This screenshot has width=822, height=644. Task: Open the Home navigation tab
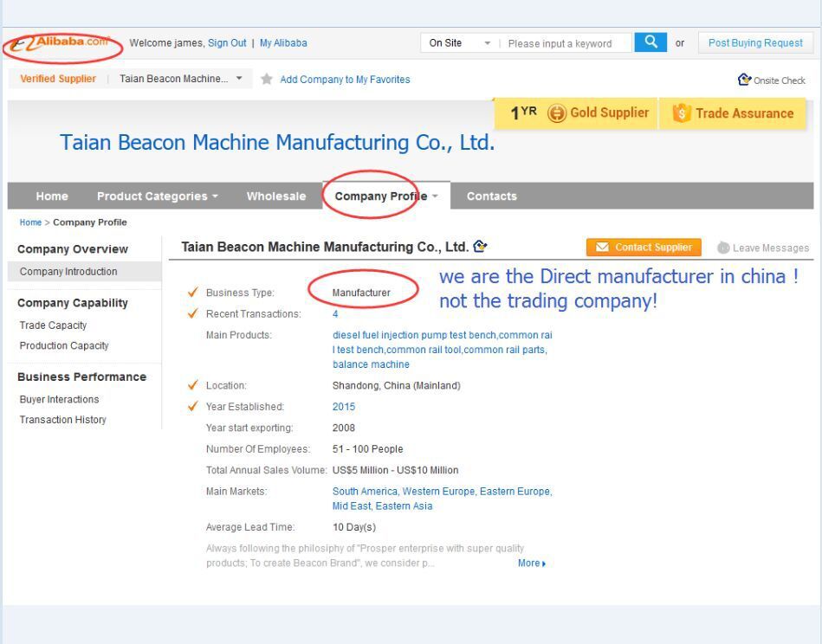[x=52, y=196]
